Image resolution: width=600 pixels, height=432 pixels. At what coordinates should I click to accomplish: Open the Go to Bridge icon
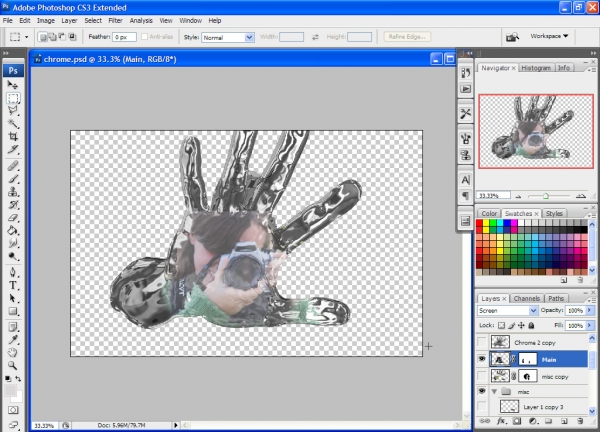512,37
